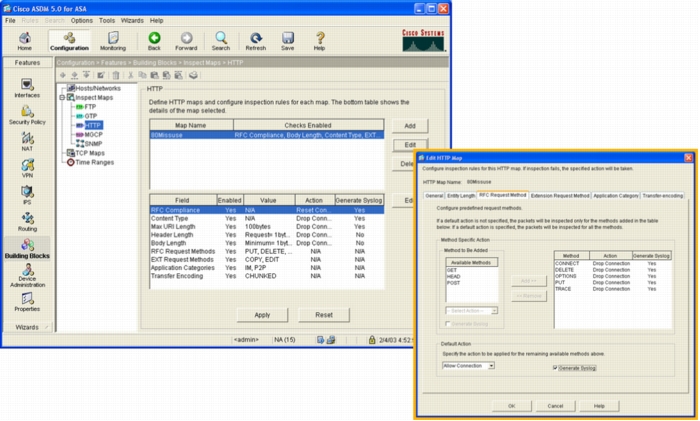Select the Transfer Encoding field row
Viewport: 700px width, 421px height.
pyautogui.click(x=267, y=276)
